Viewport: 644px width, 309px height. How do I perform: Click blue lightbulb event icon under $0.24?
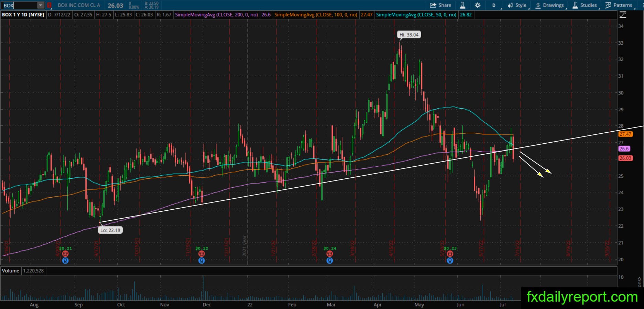tap(330, 261)
